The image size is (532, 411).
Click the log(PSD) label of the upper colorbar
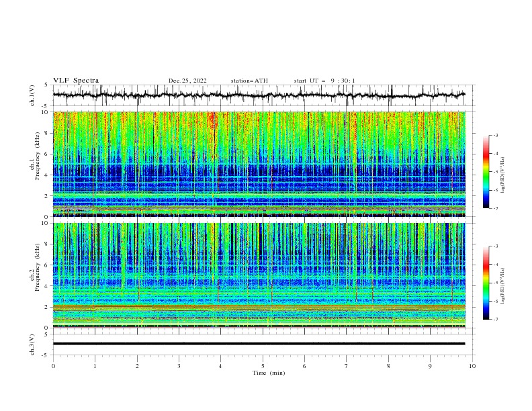503,175
